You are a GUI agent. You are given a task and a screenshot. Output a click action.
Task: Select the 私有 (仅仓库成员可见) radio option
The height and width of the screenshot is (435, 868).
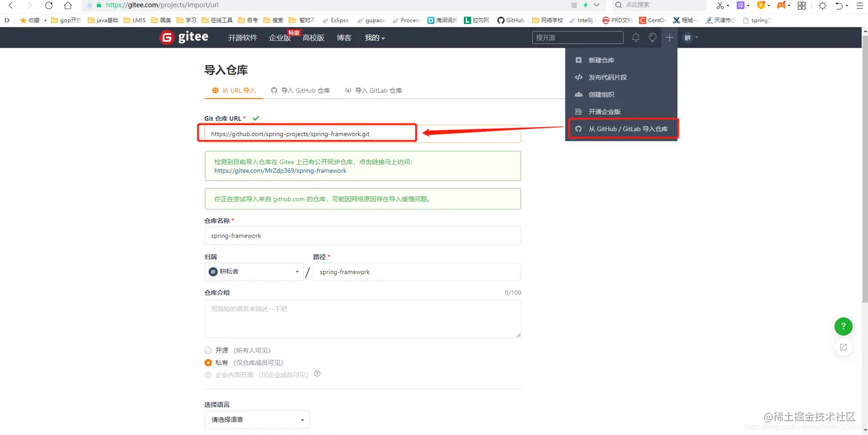(x=208, y=363)
